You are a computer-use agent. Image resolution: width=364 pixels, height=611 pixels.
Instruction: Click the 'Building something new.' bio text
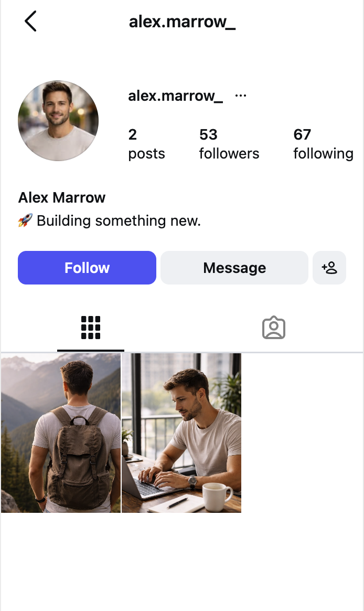click(x=119, y=220)
